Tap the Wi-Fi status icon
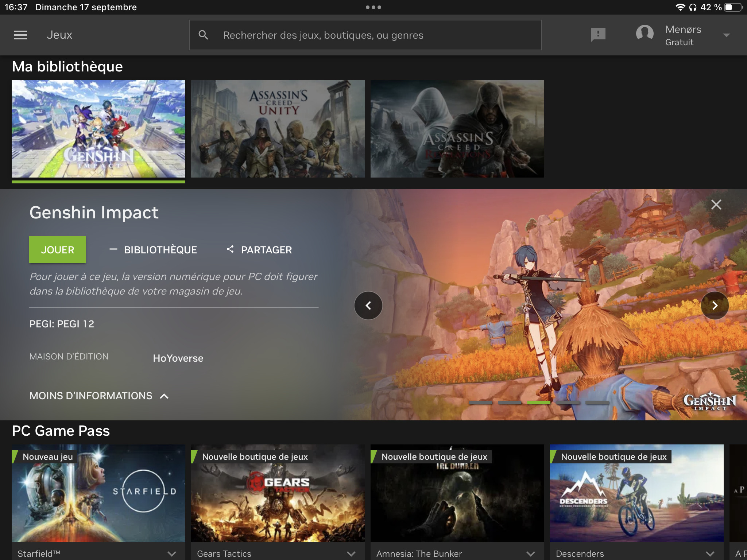Viewport: 747px width, 560px height. click(680, 7)
